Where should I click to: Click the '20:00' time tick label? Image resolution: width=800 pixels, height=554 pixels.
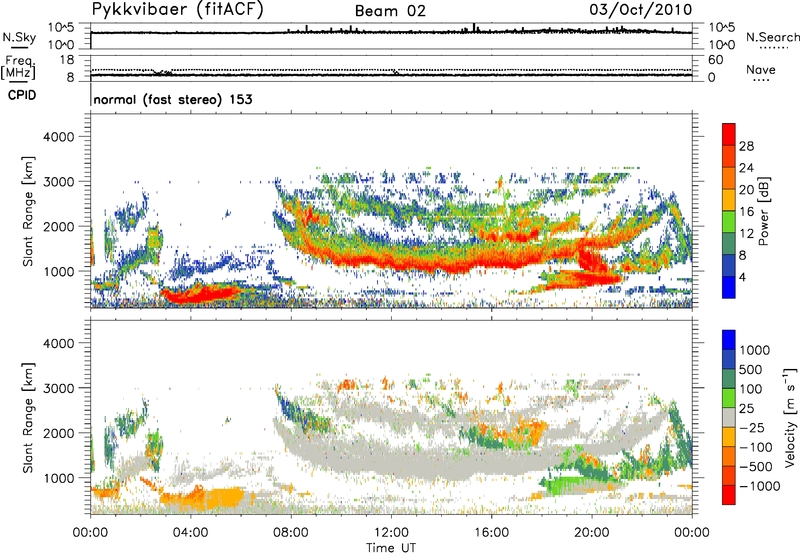pyautogui.click(x=591, y=533)
